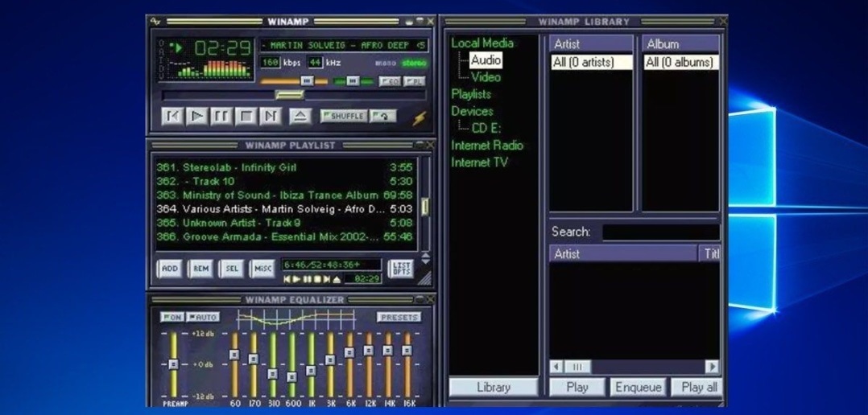Click the Enqueue button in the library
868x415 pixels.
point(638,387)
